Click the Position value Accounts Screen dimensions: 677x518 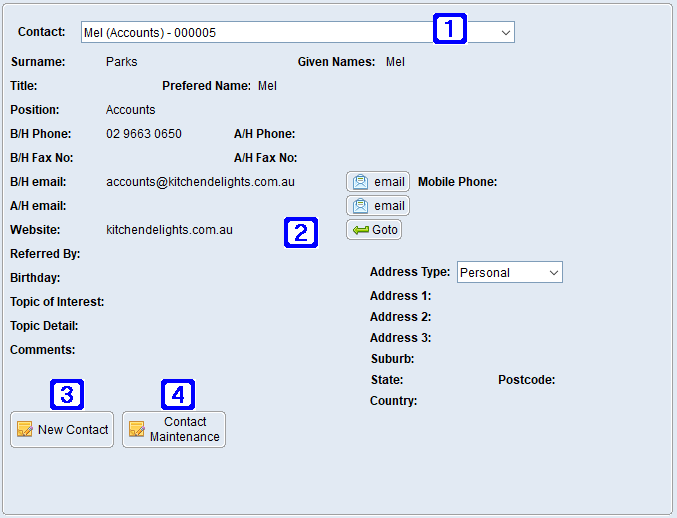130,110
